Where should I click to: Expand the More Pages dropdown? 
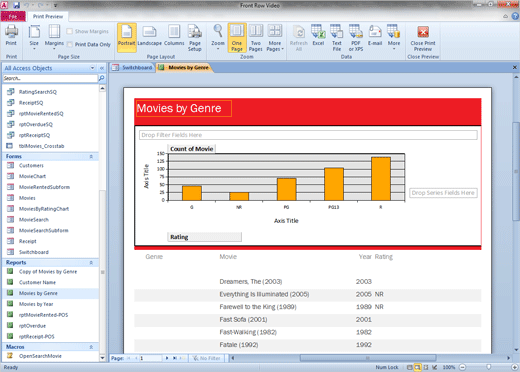point(275,38)
